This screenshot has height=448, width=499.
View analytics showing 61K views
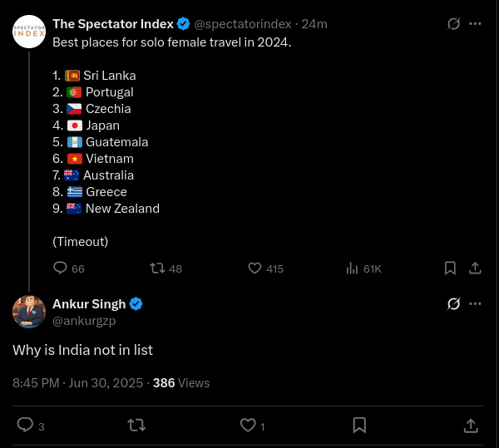(x=363, y=268)
